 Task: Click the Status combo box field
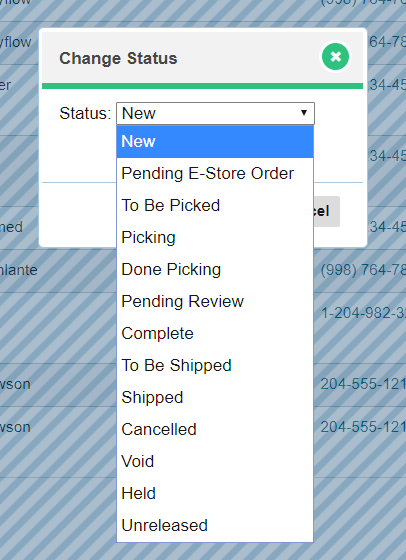215,113
